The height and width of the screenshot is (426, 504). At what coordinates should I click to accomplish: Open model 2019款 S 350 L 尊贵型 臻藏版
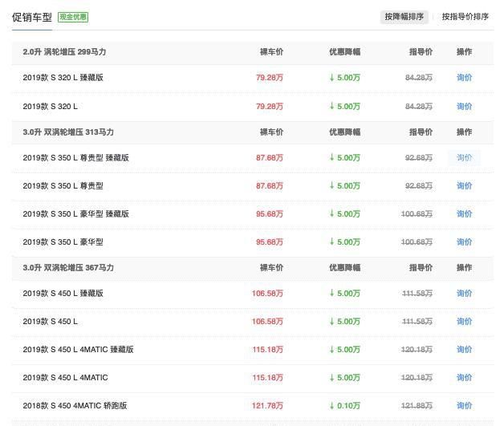click(76, 158)
